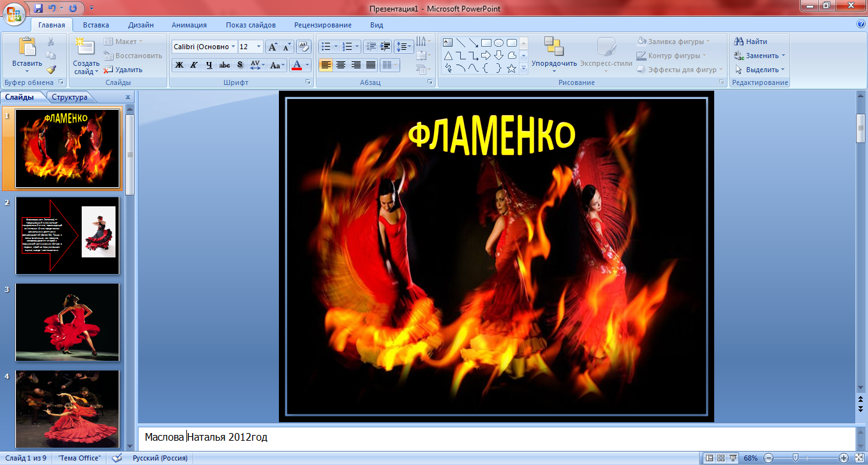Switch to the Структура pane tab

click(x=70, y=97)
